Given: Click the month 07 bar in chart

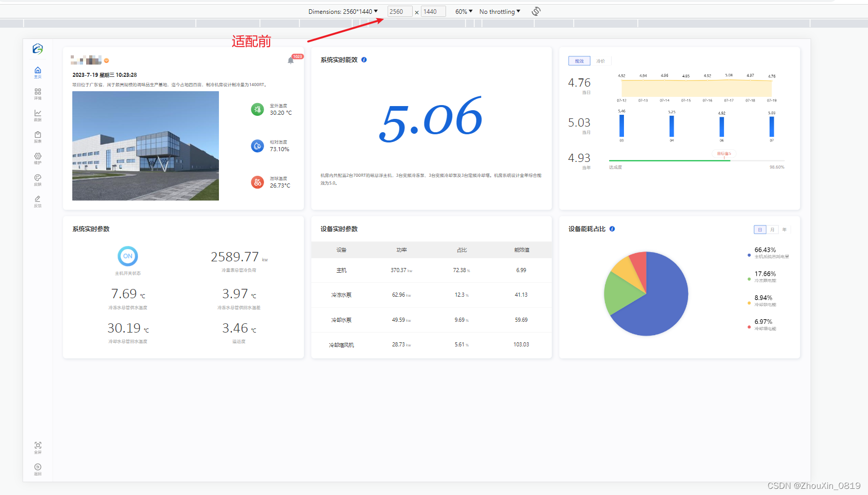Looking at the screenshot, I should tap(772, 127).
